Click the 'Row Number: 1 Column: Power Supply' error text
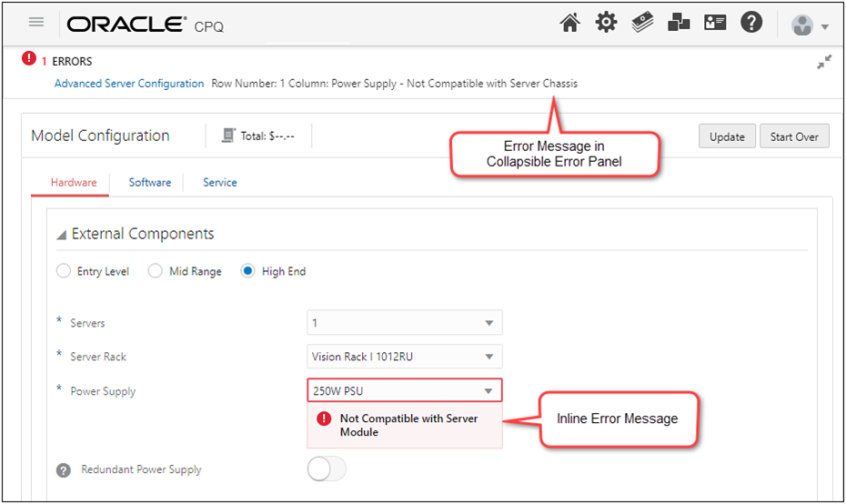The width and height of the screenshot is (846, 504). (395, 84)
